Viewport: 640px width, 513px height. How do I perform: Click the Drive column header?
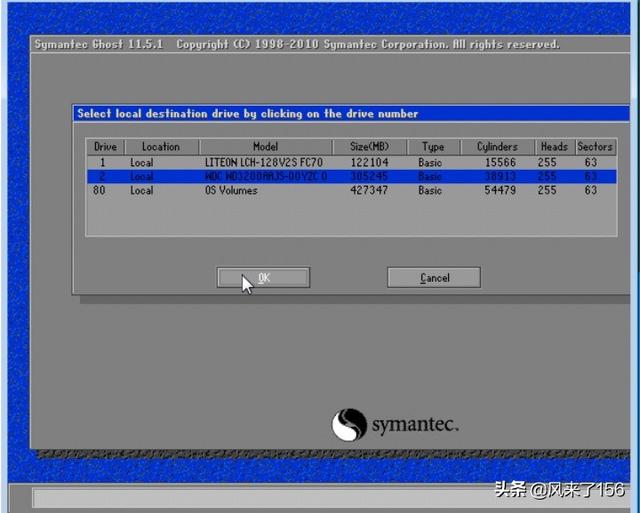pos(105,147)
